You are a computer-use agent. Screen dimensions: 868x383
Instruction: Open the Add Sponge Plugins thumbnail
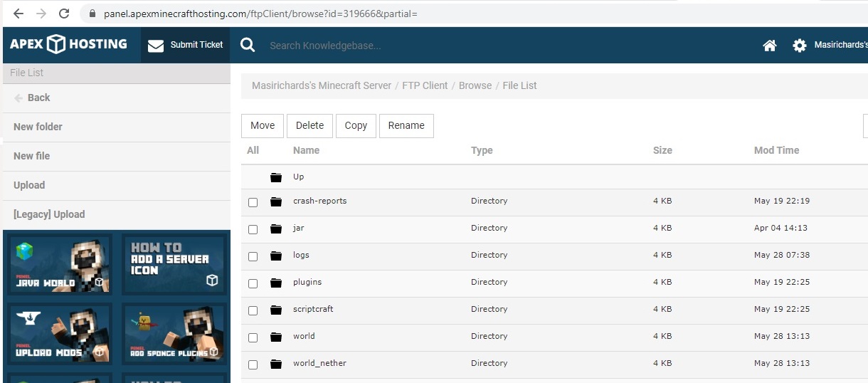(174, 333)
